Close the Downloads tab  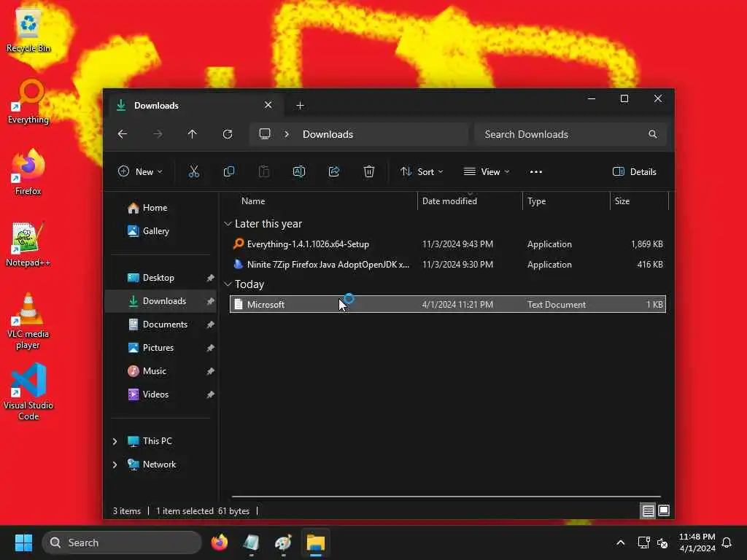(268, 105)
